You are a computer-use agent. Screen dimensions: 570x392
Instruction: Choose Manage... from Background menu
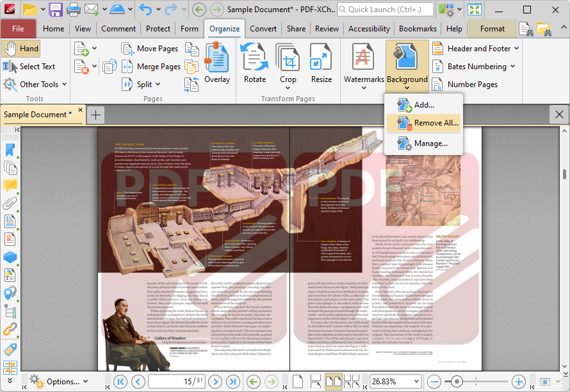pos(423,143)
